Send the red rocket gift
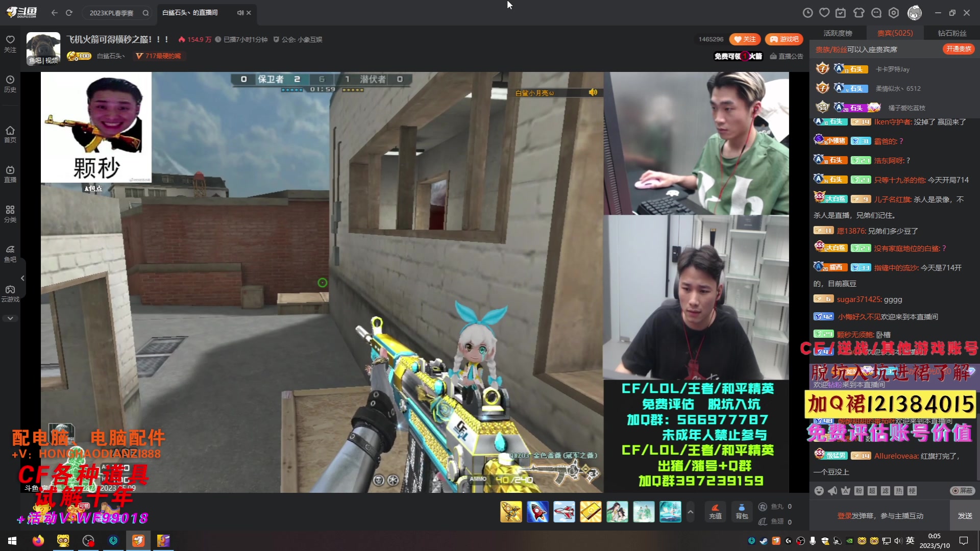 click(x=537, y=512)
